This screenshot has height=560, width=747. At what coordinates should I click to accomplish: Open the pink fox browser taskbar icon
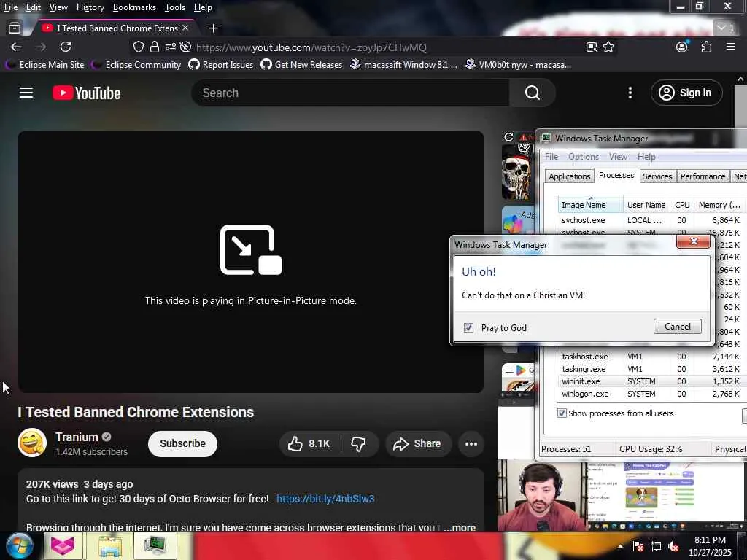click(x=63, y=545)
